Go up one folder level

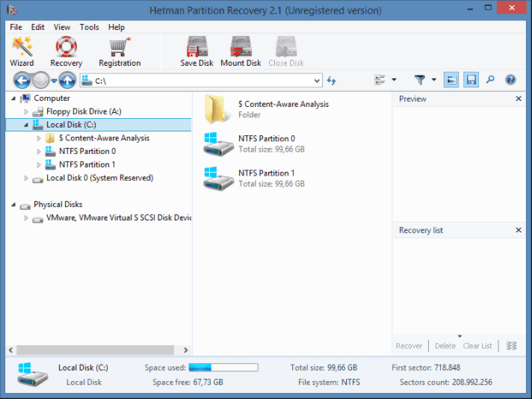[67, 81]
